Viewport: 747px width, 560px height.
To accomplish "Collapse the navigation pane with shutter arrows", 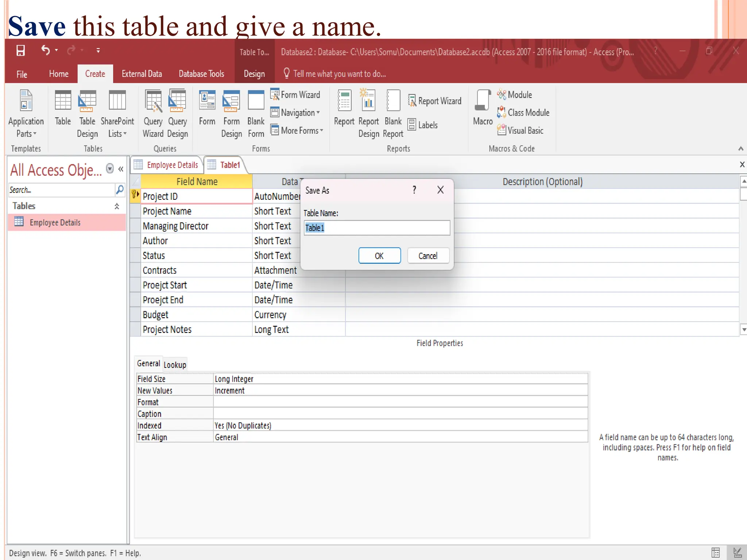I will click(121, 169).
